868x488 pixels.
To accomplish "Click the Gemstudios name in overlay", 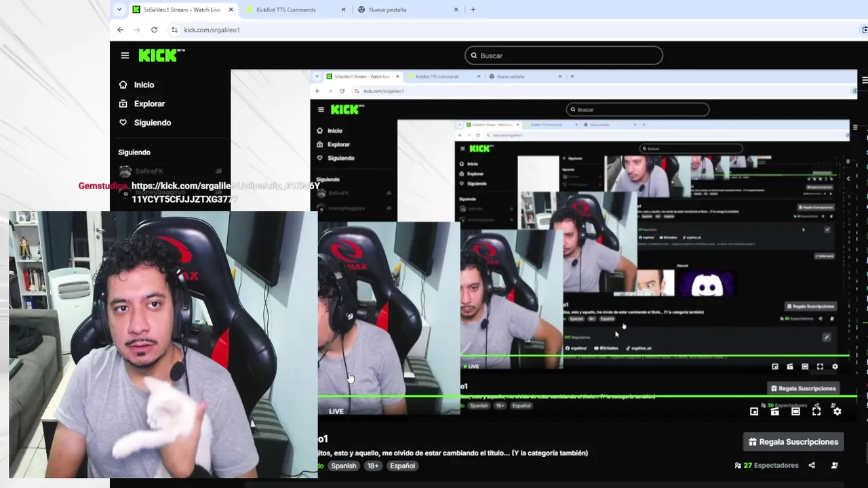I will pyautogui.click(x=102, y=186).
